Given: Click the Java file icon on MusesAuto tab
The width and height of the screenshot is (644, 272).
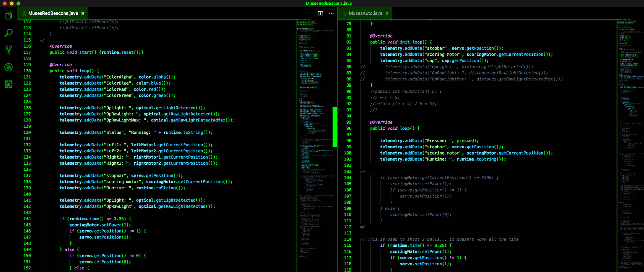Looking at the screenshot, I should point(345,13).
